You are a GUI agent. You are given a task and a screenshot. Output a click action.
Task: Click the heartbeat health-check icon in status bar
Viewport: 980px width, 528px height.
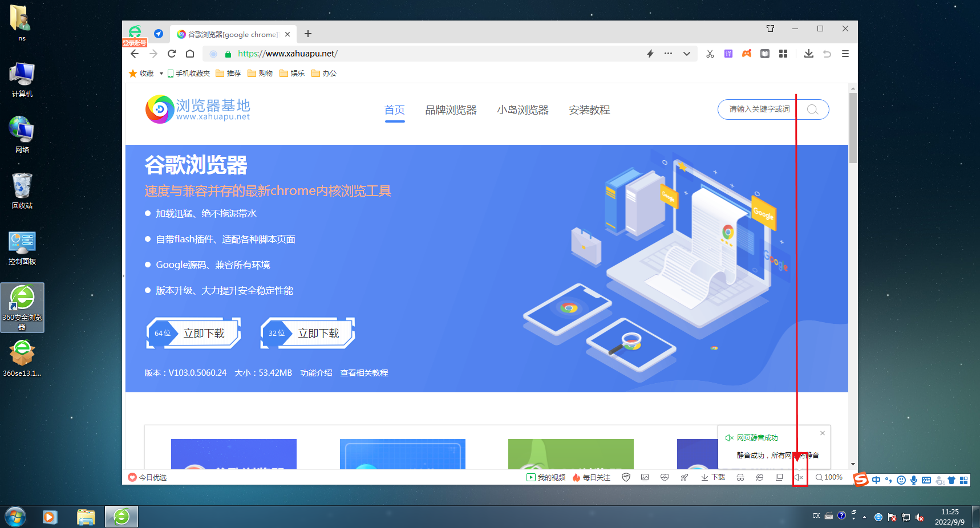pos(665,478)
